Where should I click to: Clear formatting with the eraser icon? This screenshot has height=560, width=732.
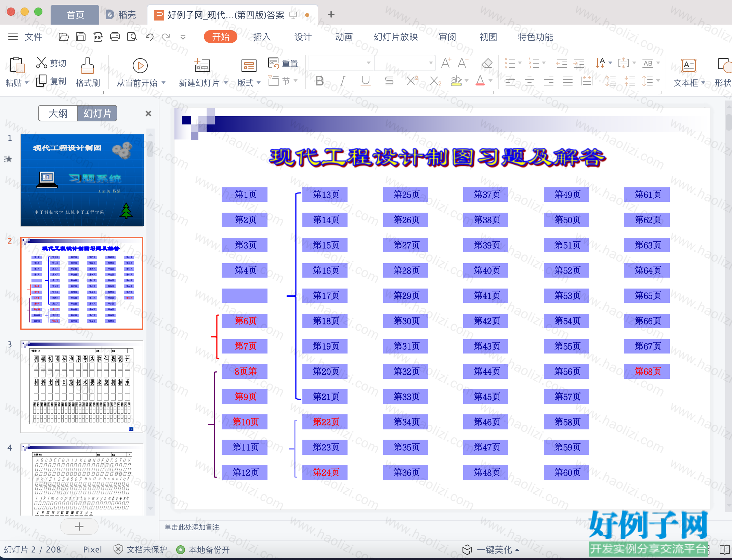point(487,63)
